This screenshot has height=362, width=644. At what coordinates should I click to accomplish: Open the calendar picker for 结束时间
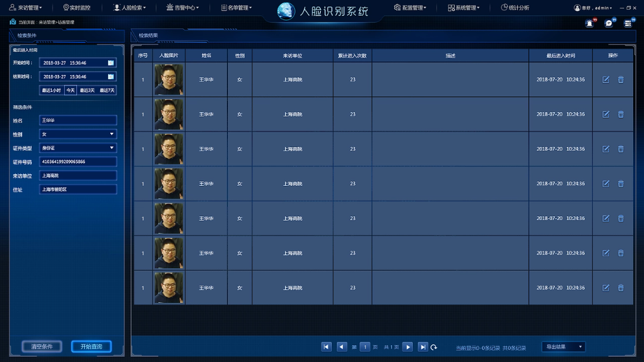pyautogui.click(x=111, y=76)
